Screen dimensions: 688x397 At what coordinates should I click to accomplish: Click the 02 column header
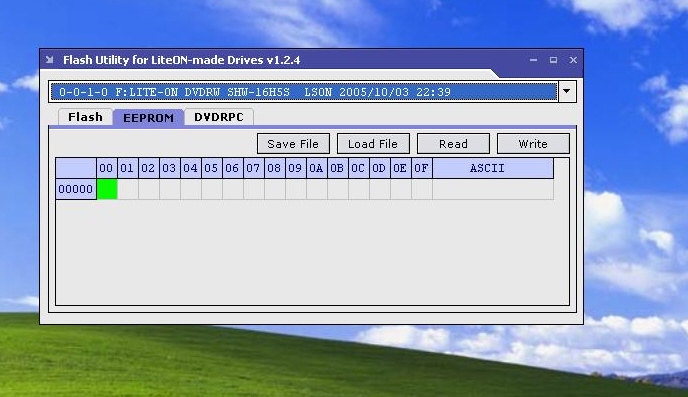point(149,168)
